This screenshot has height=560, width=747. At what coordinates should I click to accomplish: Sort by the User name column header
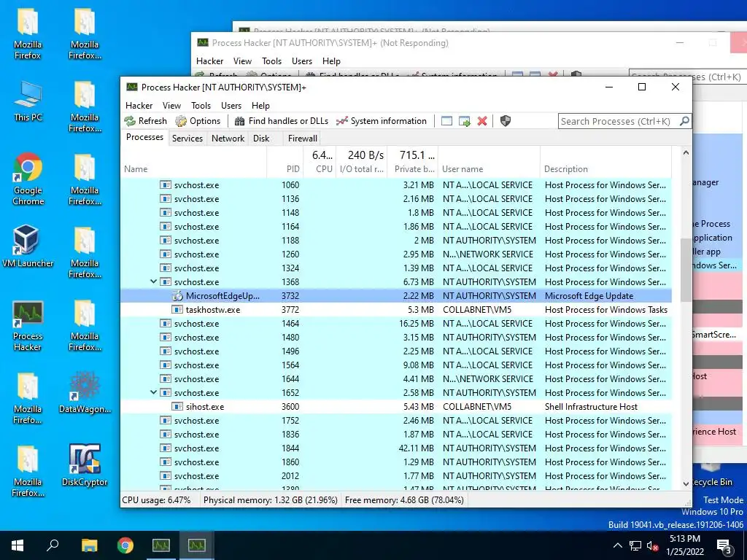pyautogui.click(x=489, y=169)
